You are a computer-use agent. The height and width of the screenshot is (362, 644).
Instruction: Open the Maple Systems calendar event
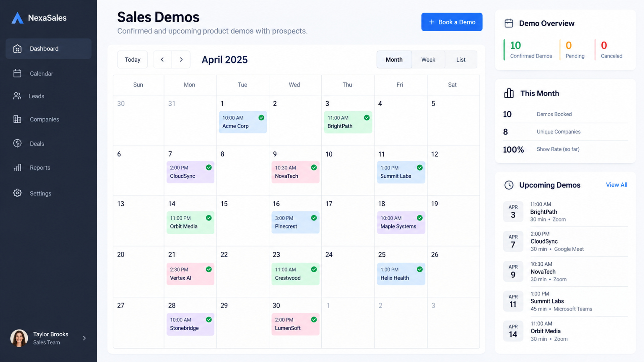[401, 222]
